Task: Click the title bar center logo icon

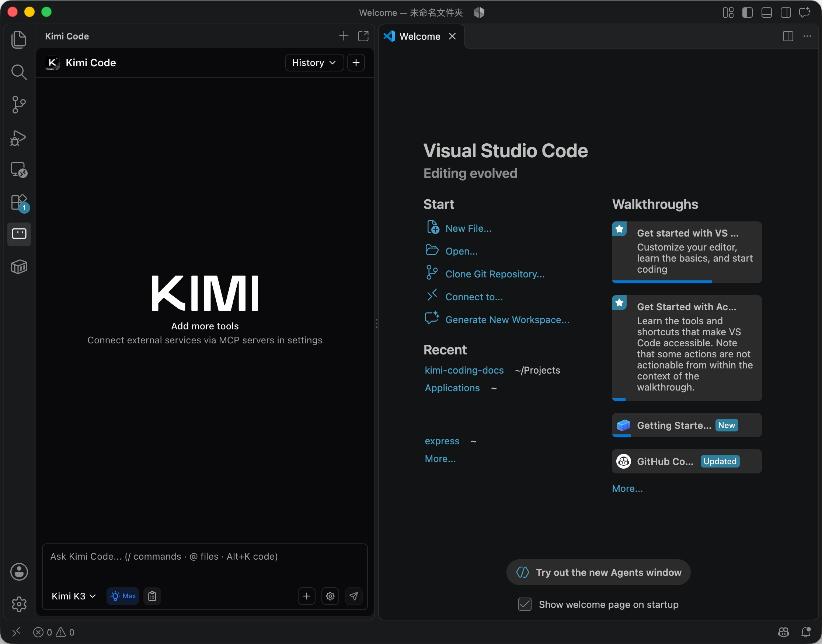Action: [x=479, y=13]
